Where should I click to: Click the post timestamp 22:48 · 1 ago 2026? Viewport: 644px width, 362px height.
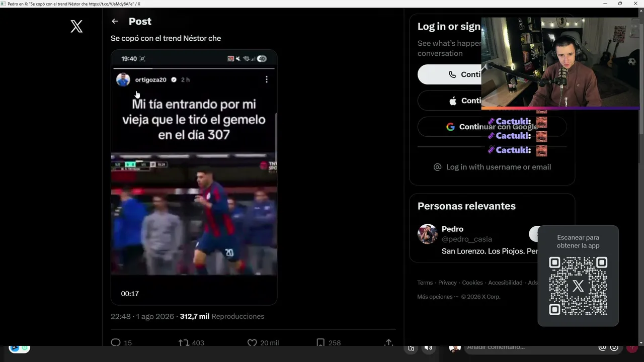click(x=142, y=316)
